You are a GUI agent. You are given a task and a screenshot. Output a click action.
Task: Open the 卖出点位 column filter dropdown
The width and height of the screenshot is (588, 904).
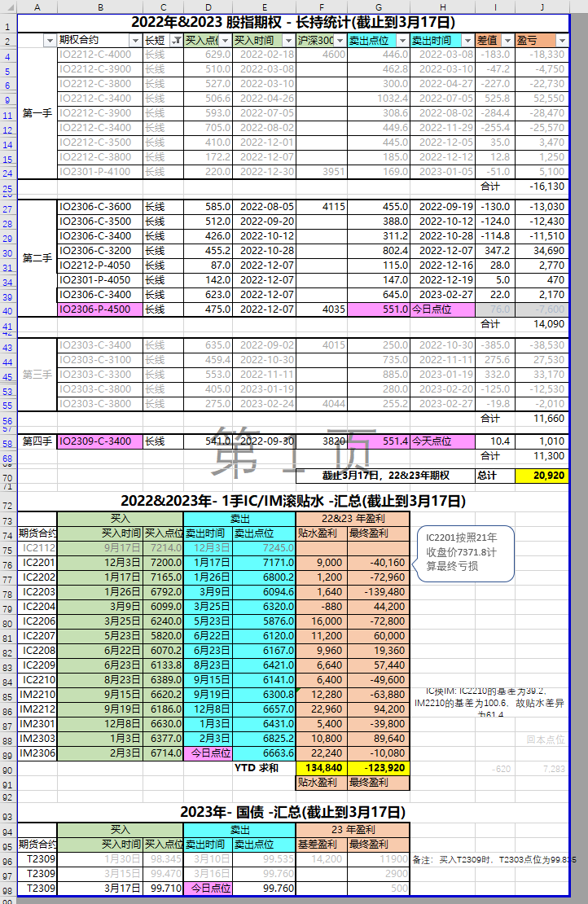point(402,41)
